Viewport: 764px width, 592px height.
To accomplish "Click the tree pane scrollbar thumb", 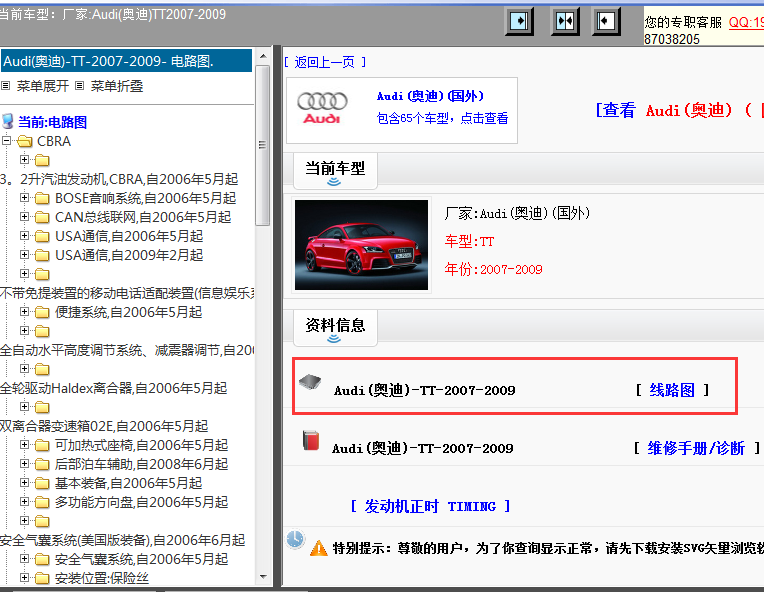I will (263, 145).
